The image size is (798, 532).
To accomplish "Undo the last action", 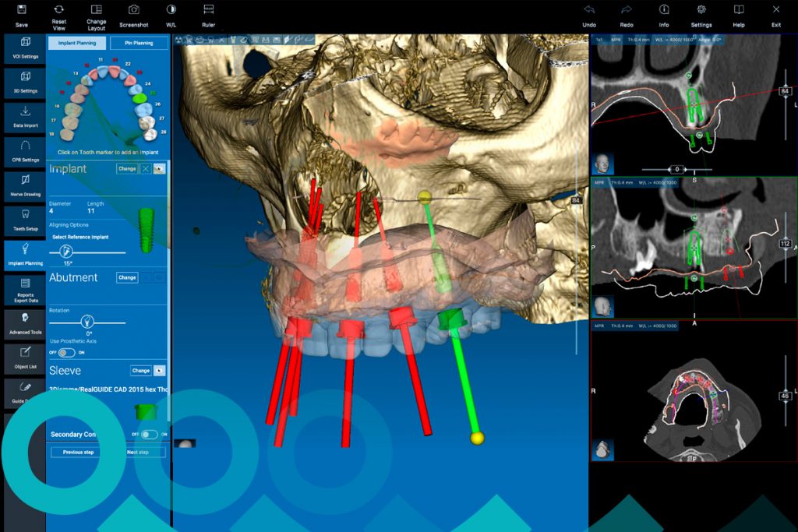I will pyautogui.click(x=589, y=16).
